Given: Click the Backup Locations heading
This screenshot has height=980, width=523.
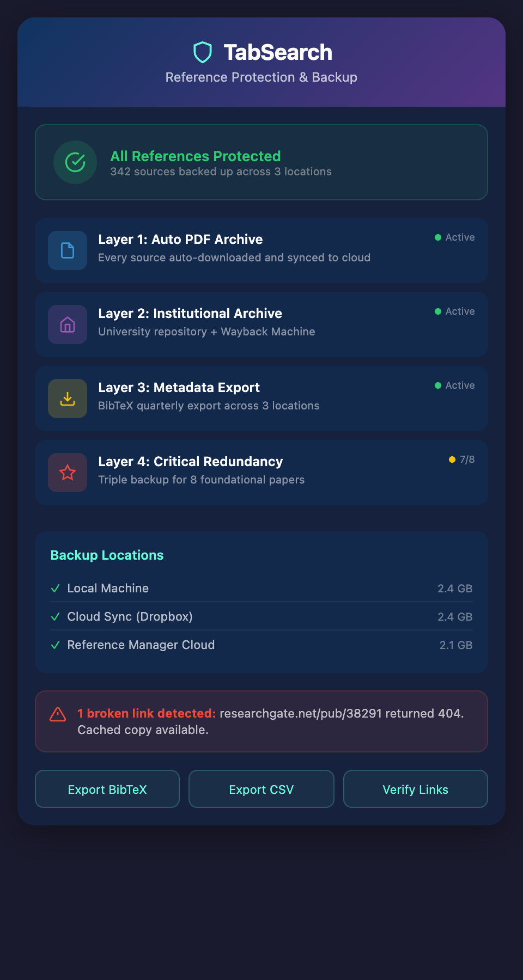Looking at the screenshot, I should coord(107,555).
